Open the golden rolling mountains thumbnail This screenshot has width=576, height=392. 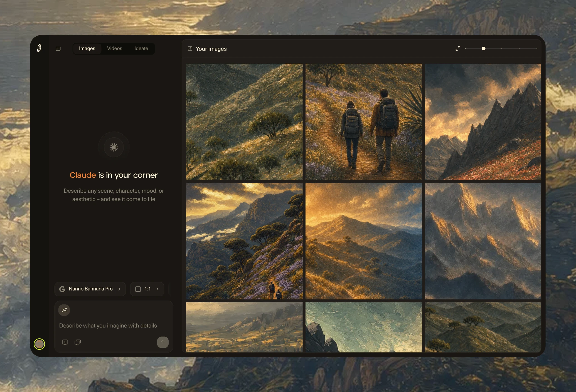(x=364, y=241)
